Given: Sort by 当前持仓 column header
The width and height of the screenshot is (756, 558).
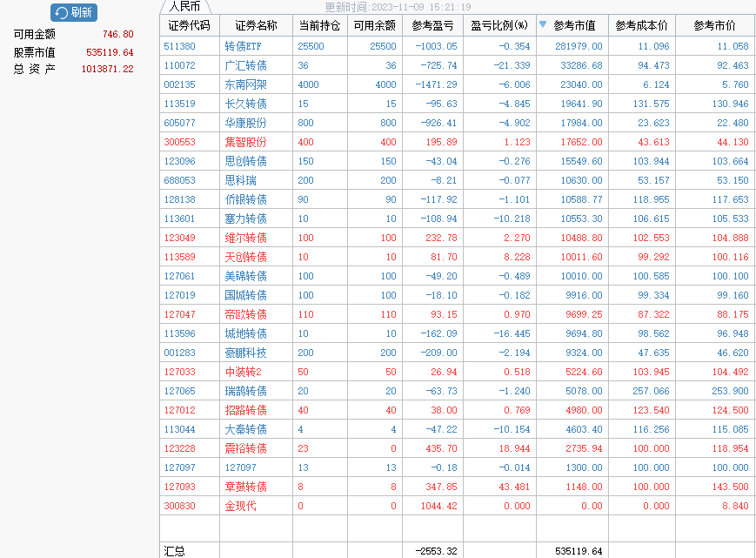Looking at the screenshot, I should coord(319,25).
